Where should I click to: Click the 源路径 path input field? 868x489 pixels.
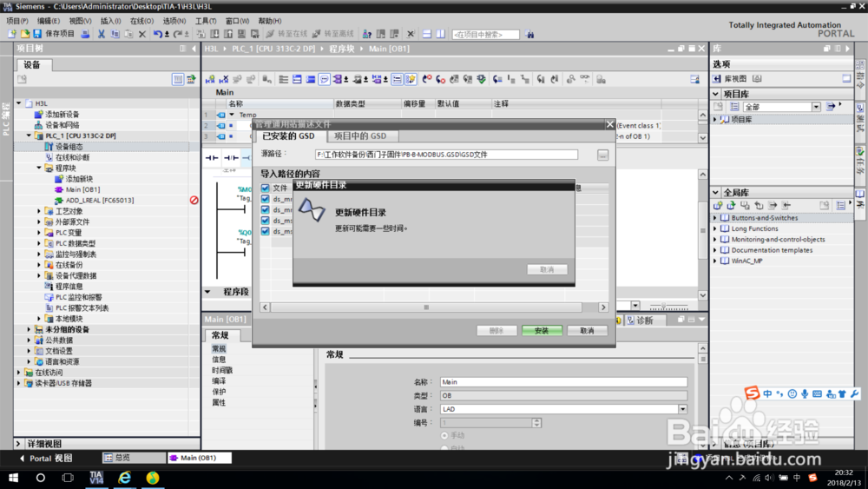click(x=446, y=155)
